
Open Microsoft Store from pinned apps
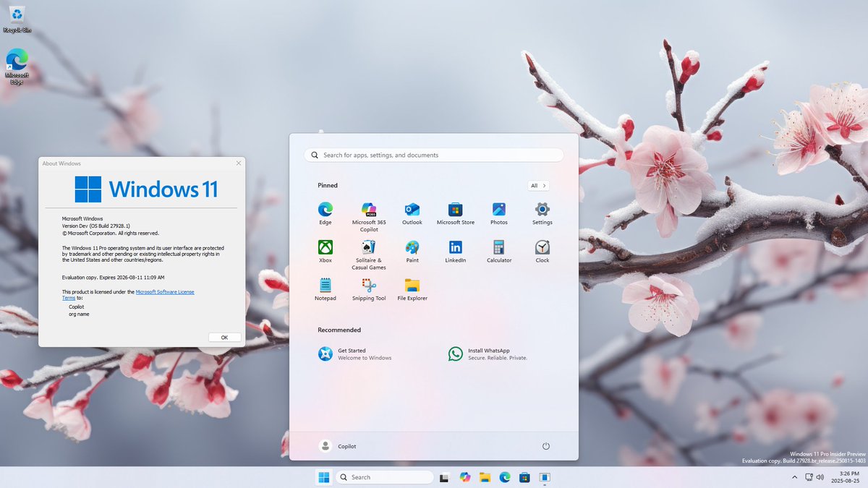click(456, 213)
